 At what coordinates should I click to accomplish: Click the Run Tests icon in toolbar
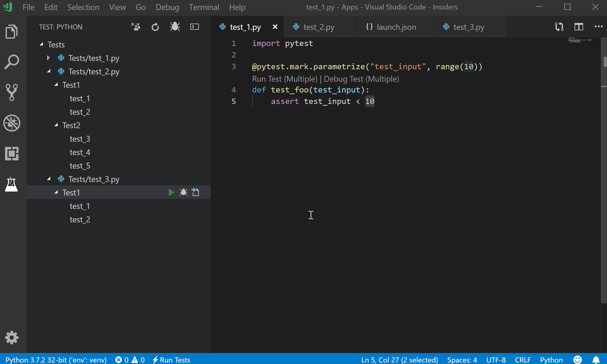click(136, 27)
